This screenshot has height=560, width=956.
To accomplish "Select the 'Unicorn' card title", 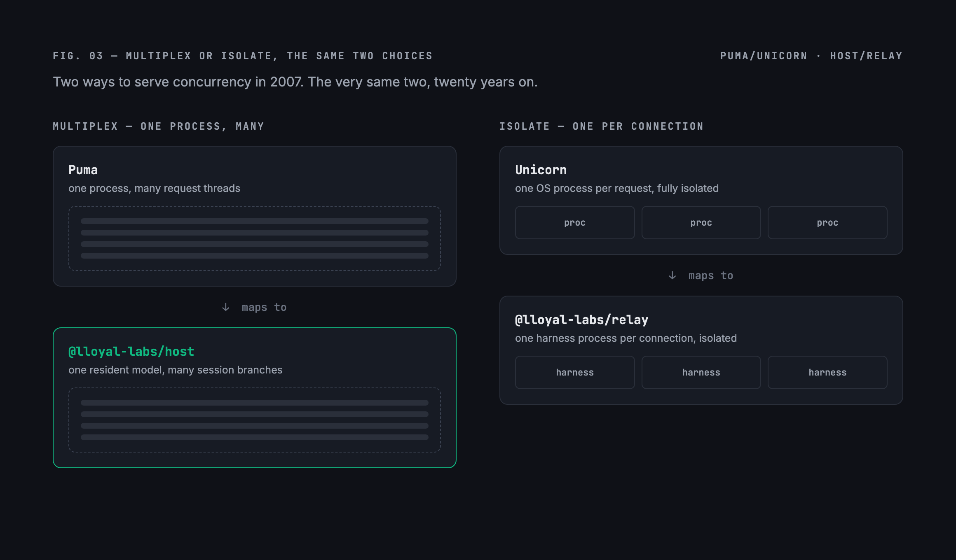I will (x=541, y=170).
